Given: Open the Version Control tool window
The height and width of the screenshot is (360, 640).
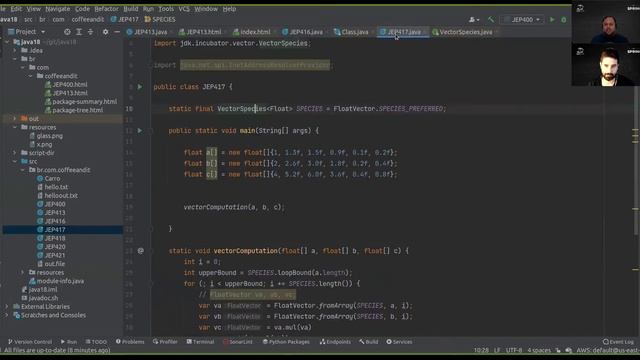Looking at the screenshot, I should click(30, 342).
